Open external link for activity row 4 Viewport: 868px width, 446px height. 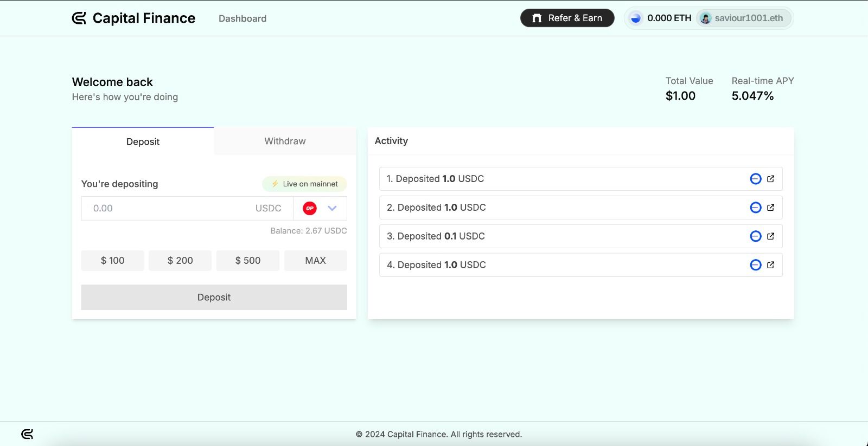point(771,265)
